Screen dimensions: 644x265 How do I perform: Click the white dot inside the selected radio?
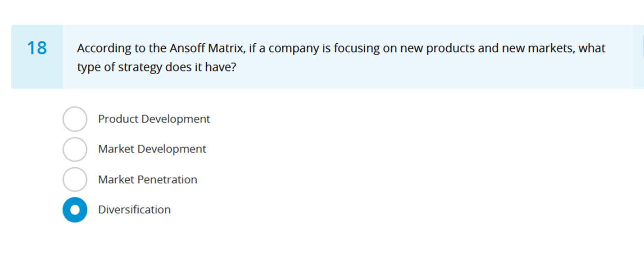(75, 210)
